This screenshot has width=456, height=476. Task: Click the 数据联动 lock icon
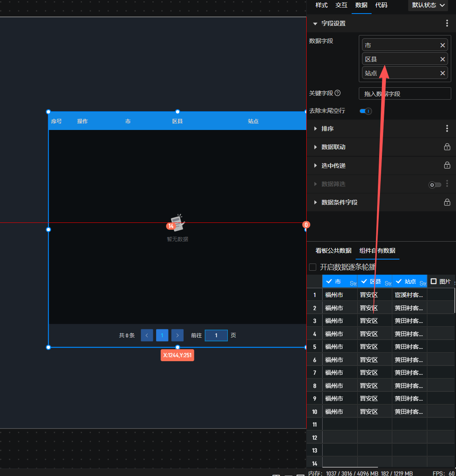(447, 147)
